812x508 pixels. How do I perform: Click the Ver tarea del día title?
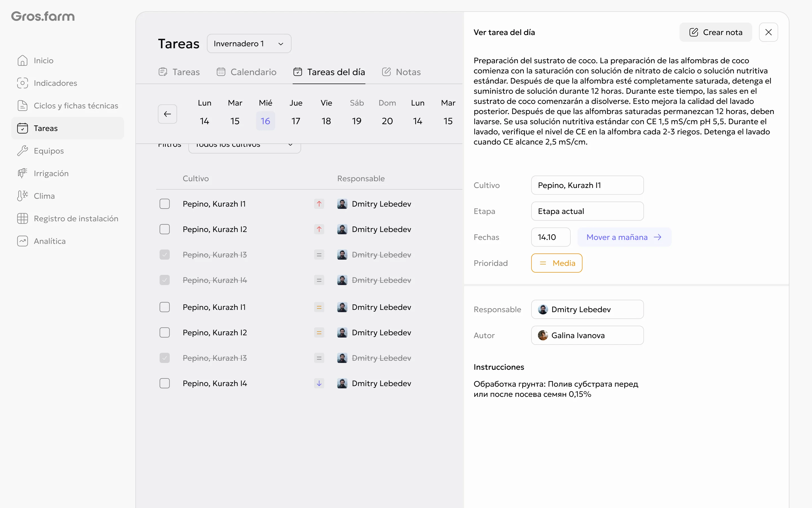coord(504,32)
